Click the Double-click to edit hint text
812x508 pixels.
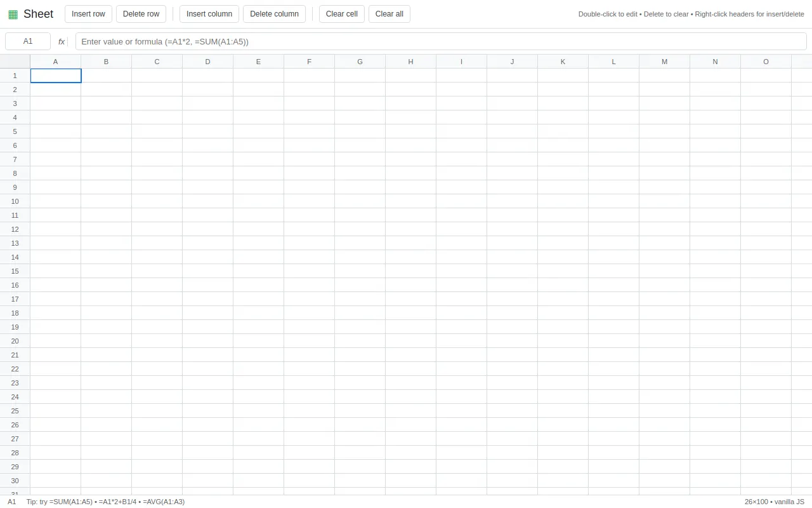tap(691, 14)
